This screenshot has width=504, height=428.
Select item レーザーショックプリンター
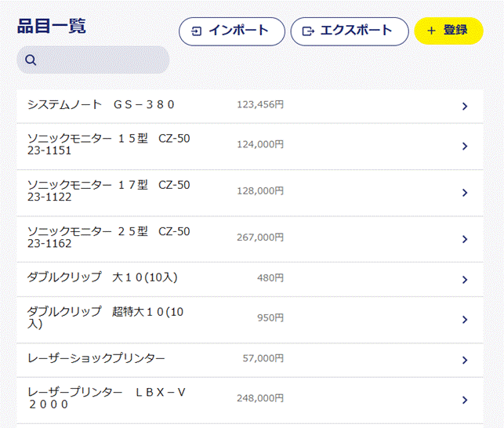click(96, 358)
